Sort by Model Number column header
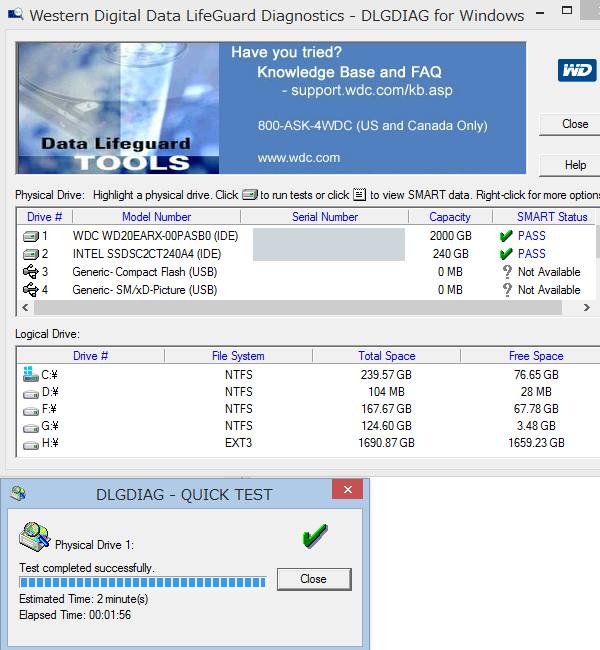Screen dimensions: 600x650 click(x=156, y=217)
